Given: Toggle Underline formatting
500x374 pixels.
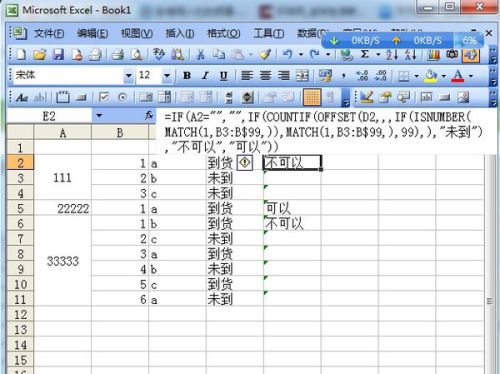Looking at the screenshot, I should [x=224, y=76].
